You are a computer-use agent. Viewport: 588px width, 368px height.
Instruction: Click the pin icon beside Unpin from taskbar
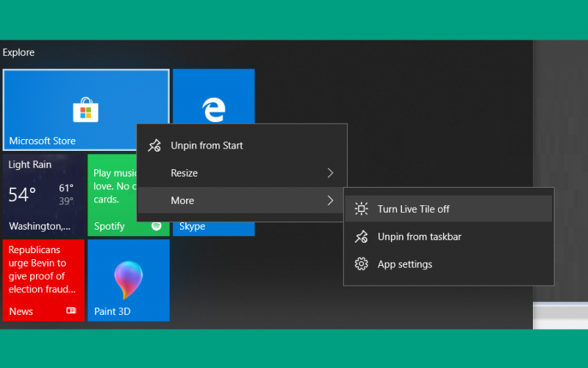[361, 236]
